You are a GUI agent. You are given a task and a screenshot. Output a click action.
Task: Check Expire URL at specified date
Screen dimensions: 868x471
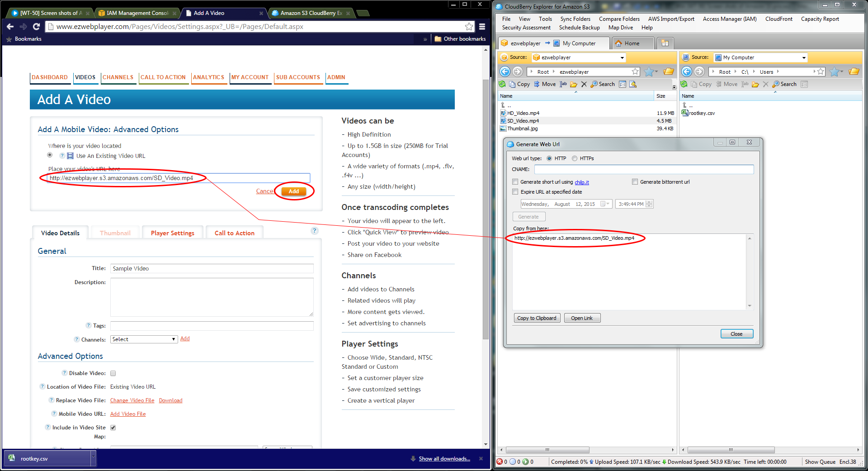515,192
